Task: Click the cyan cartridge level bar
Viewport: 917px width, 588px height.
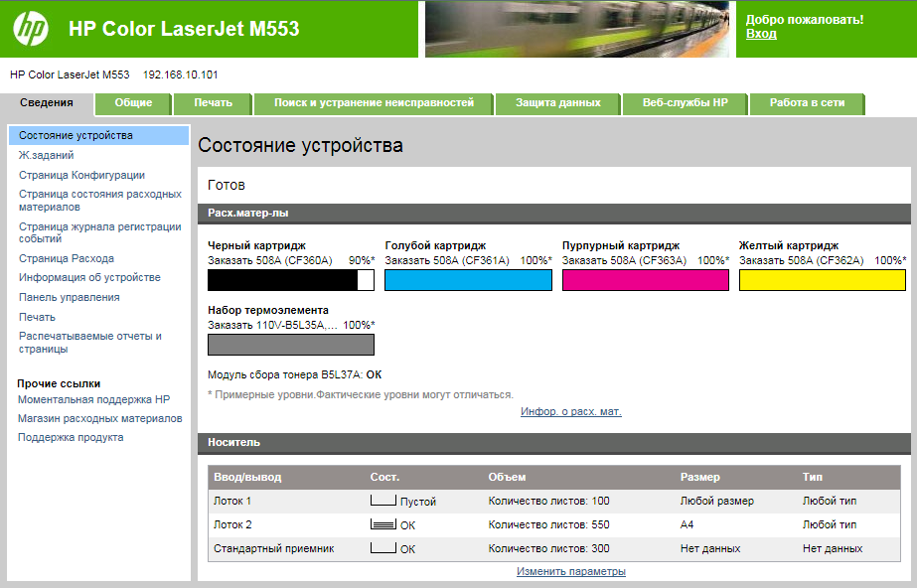Action: 468,280
